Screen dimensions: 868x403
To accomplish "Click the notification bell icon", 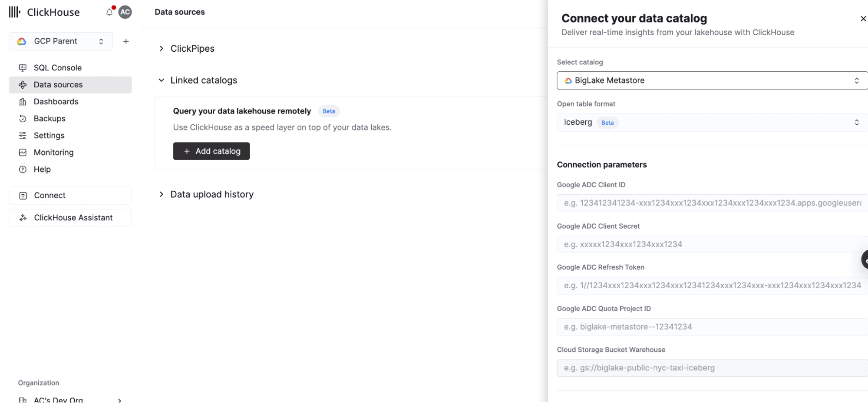I will 109,12.
